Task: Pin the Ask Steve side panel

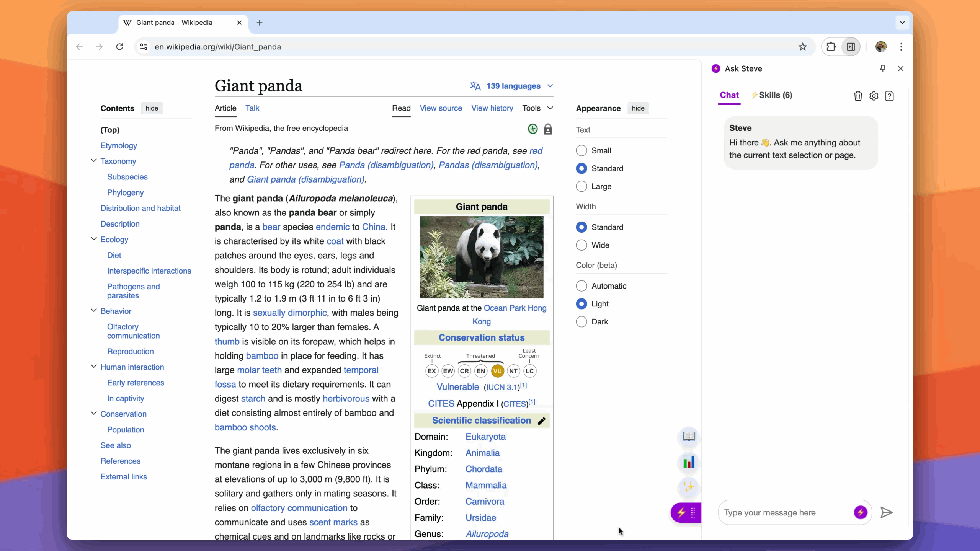Action: [x=883, y=68]
